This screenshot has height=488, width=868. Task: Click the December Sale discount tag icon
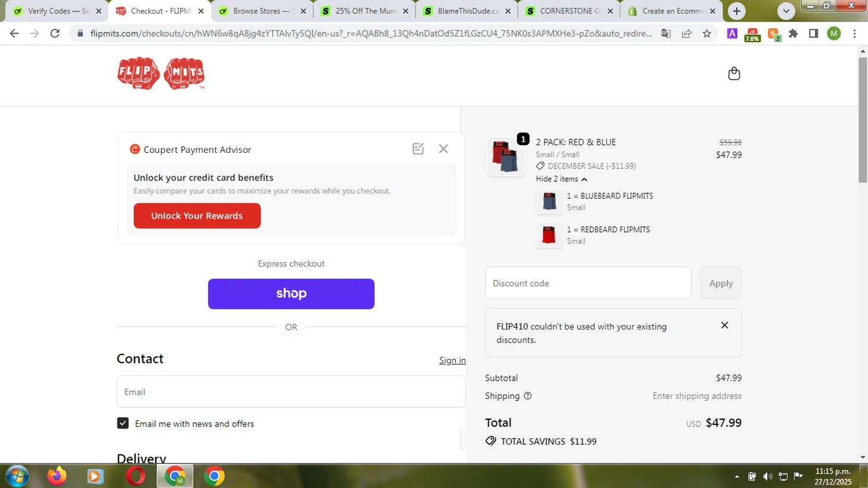point(540,166)
